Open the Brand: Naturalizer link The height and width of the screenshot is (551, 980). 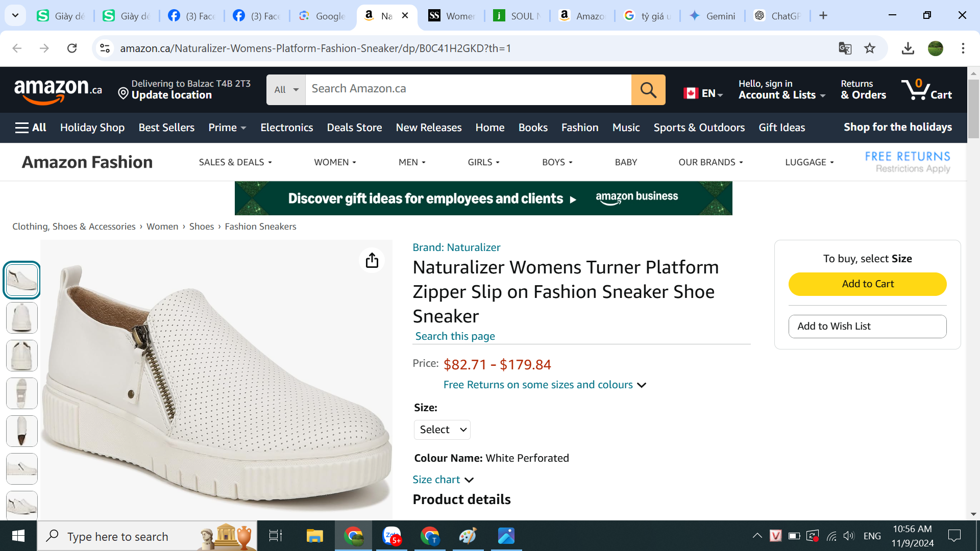tap(456, 247)
